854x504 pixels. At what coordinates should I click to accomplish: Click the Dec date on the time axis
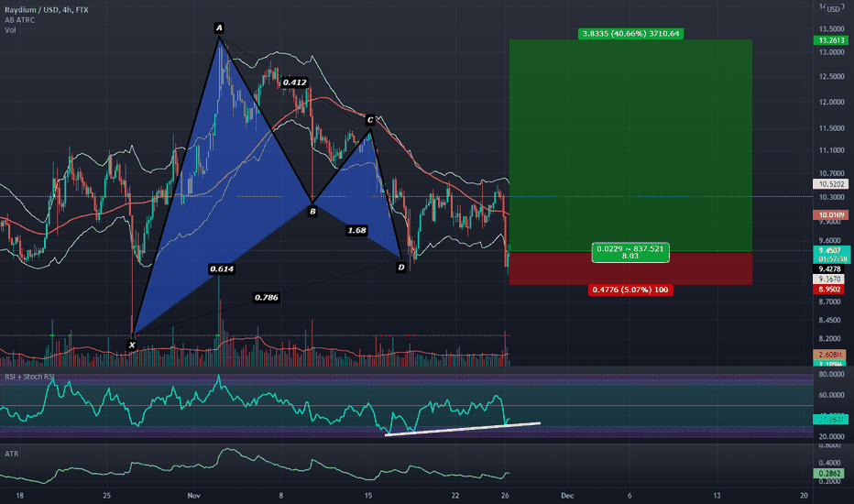tap(567, 495)
